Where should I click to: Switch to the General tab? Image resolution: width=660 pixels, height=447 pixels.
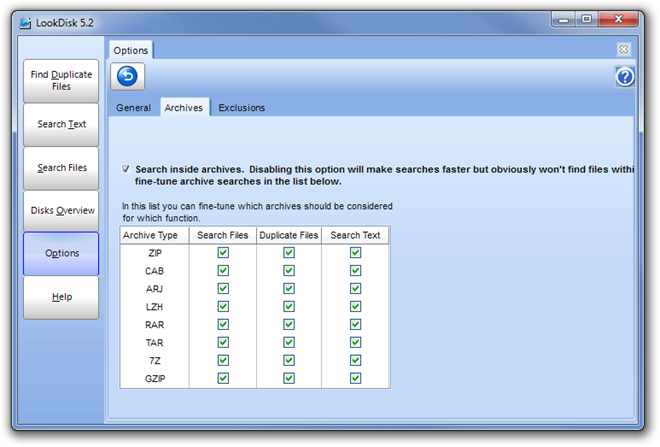[133, 108]
